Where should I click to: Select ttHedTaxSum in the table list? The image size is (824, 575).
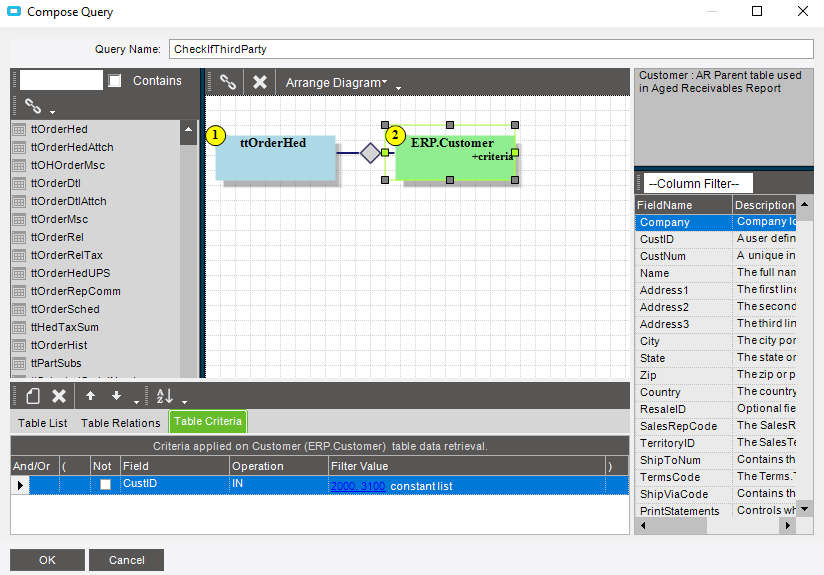coord(65,327)
